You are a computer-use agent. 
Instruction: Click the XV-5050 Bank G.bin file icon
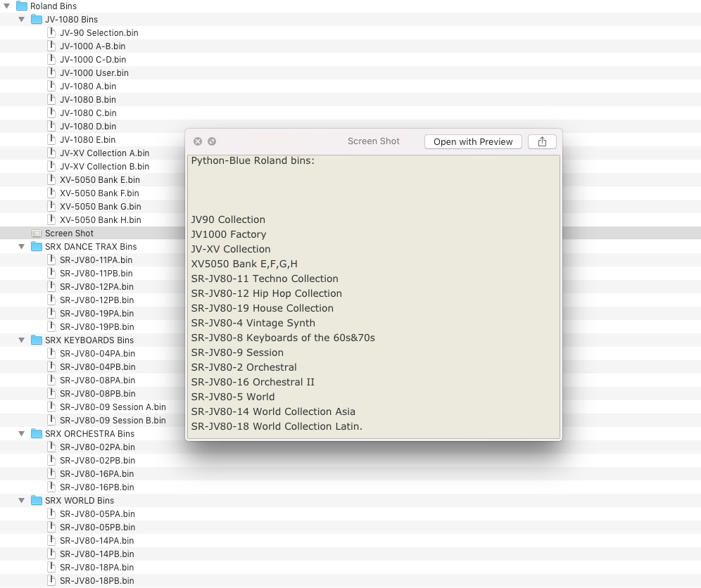51,207
